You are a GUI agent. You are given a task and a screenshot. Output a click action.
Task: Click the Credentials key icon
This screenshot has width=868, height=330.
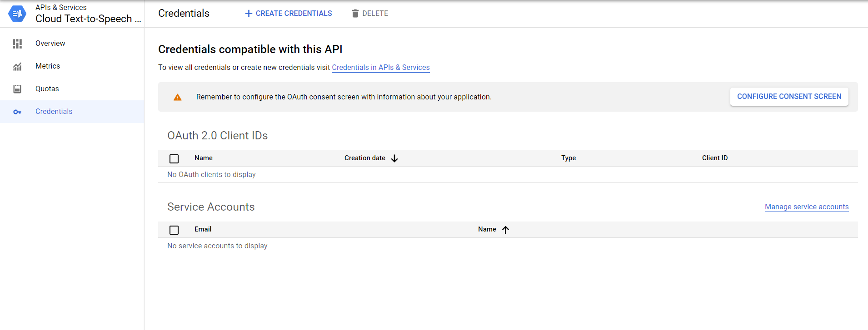[17, 112]
